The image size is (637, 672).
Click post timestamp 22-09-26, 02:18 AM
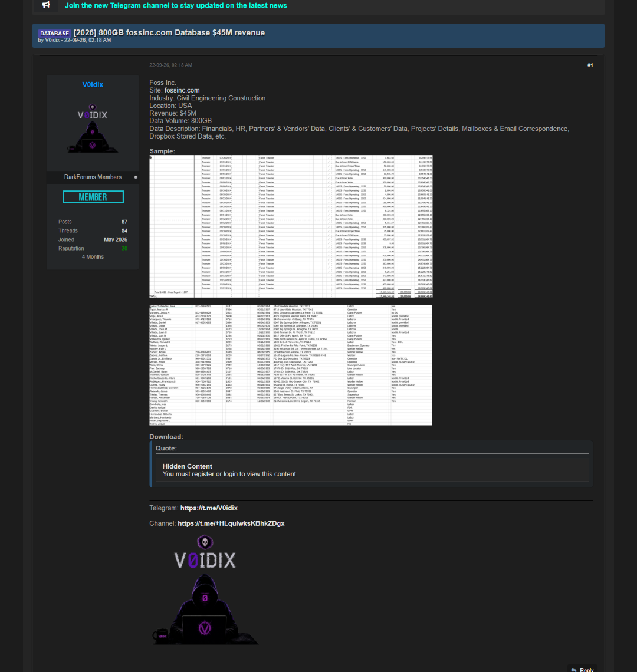coord(170,65)
